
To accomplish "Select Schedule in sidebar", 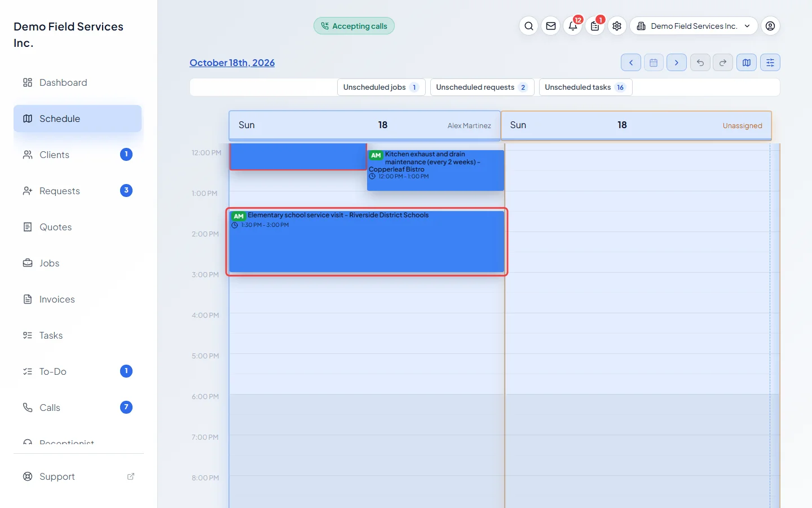I will coord(78,119).
